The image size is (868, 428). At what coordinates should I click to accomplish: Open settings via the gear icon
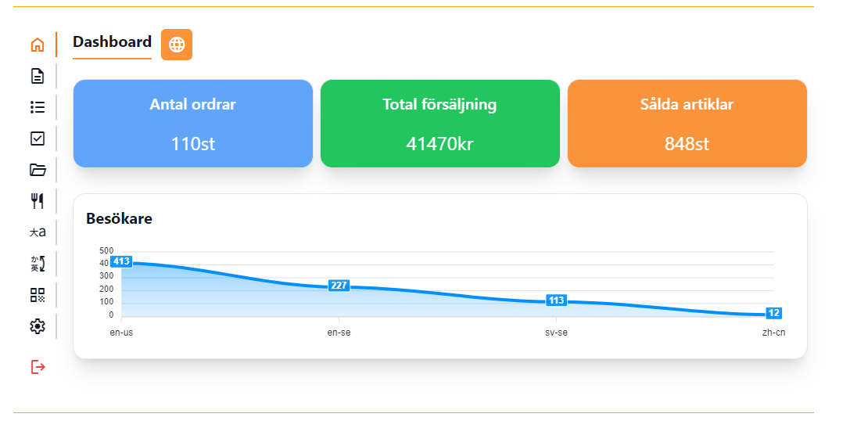(38, 326)
